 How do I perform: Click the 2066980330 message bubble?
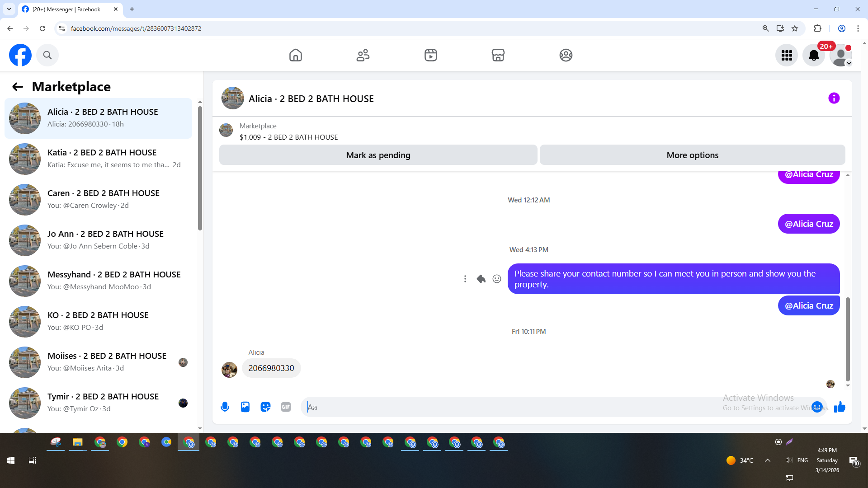pos(271,368)
